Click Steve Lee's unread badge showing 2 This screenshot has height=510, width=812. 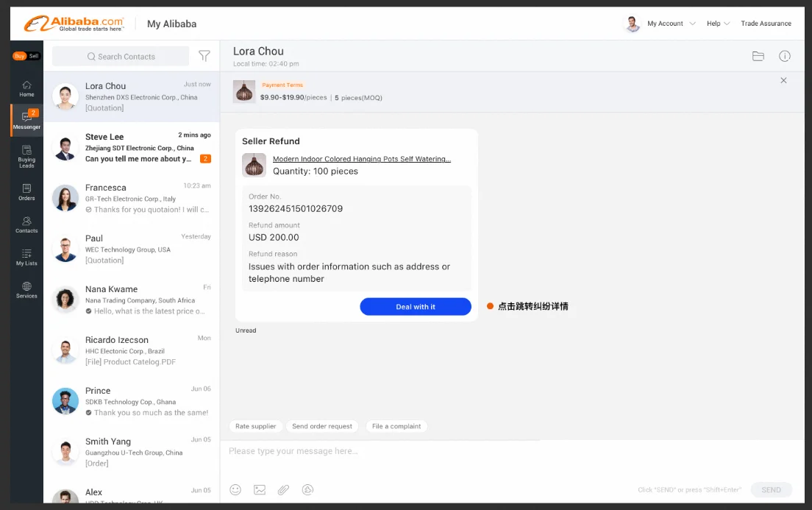tap(206, 159)
